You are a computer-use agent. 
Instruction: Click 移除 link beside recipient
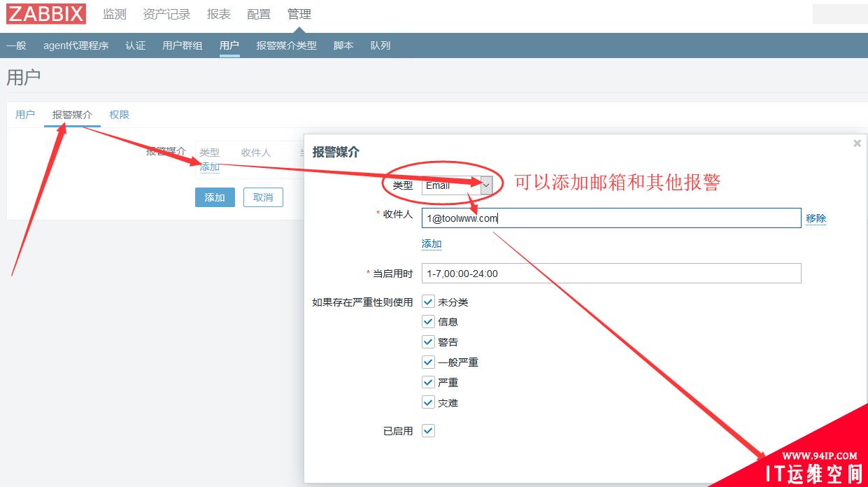coord(816,218)
